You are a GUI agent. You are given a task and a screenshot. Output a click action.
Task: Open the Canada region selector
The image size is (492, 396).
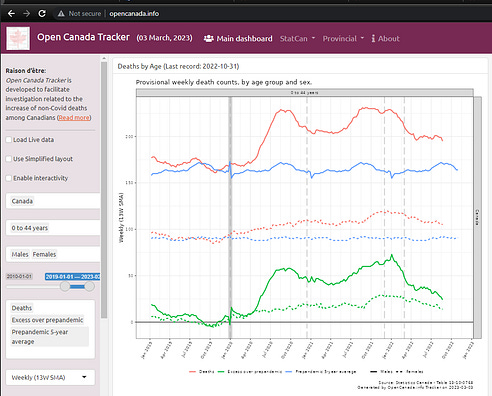pos(53,201)
